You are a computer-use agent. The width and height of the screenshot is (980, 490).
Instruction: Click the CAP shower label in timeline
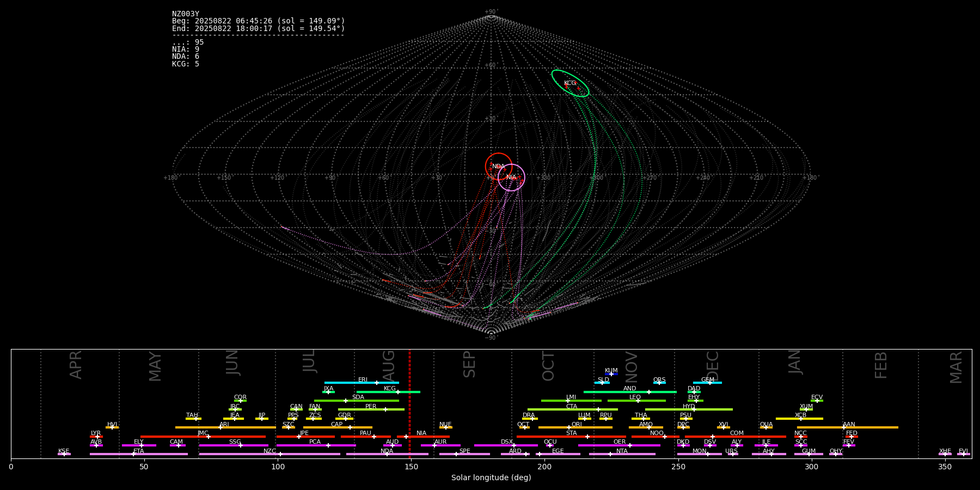(x=337, y=425)
